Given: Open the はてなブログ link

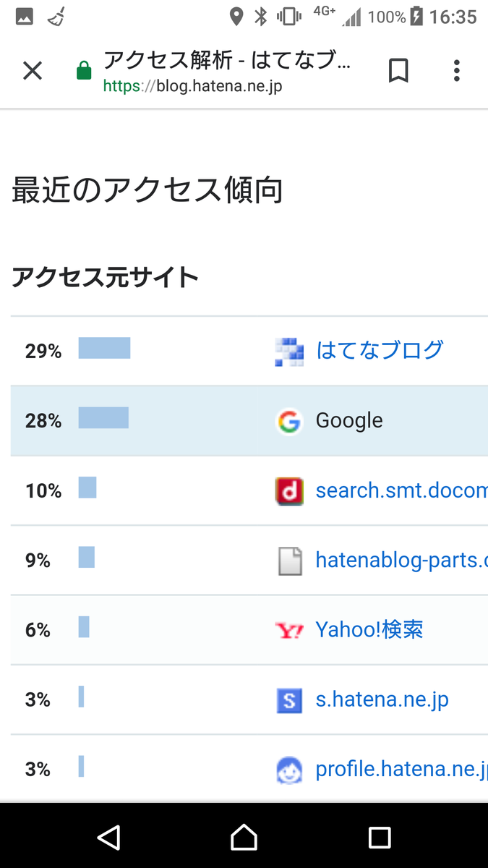Looking at the screenshot, I should coord(380,350).
